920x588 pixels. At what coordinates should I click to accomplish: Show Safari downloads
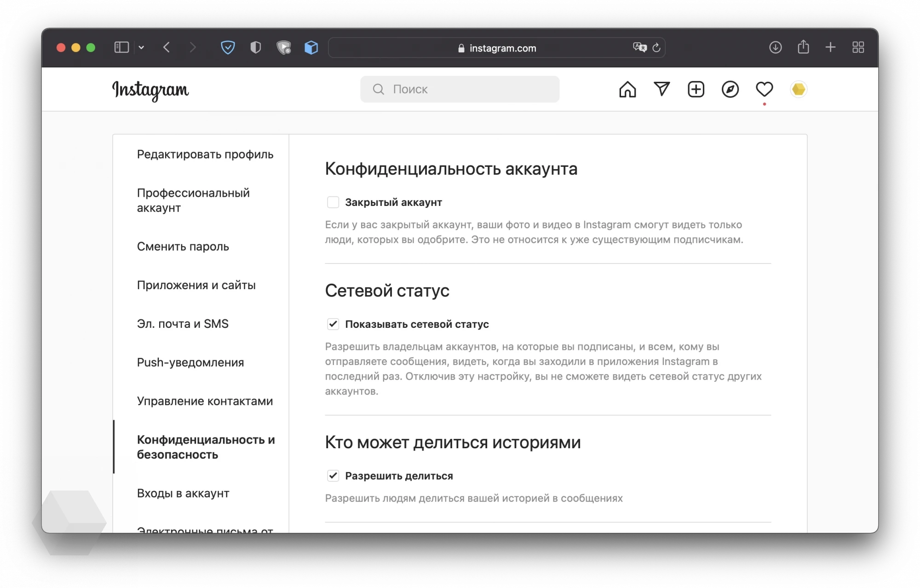tap(775, 47)
